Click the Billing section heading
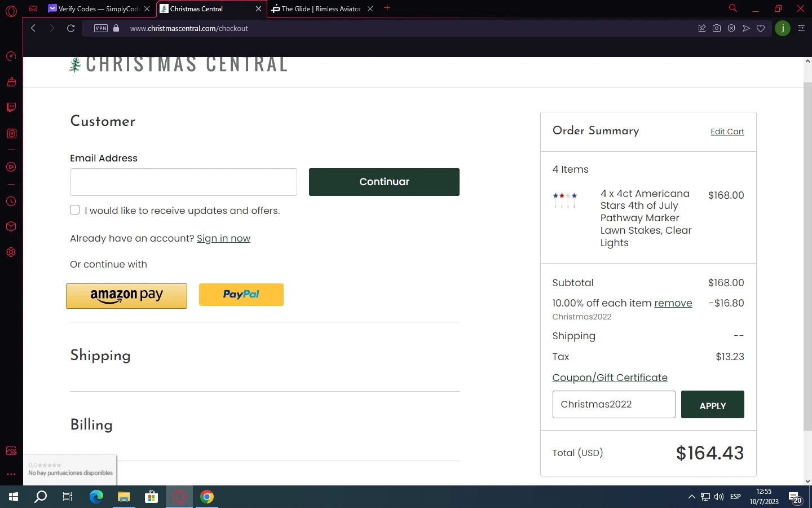Image resolution: width=812 pixels, height=508 pixels. (91, 425)
